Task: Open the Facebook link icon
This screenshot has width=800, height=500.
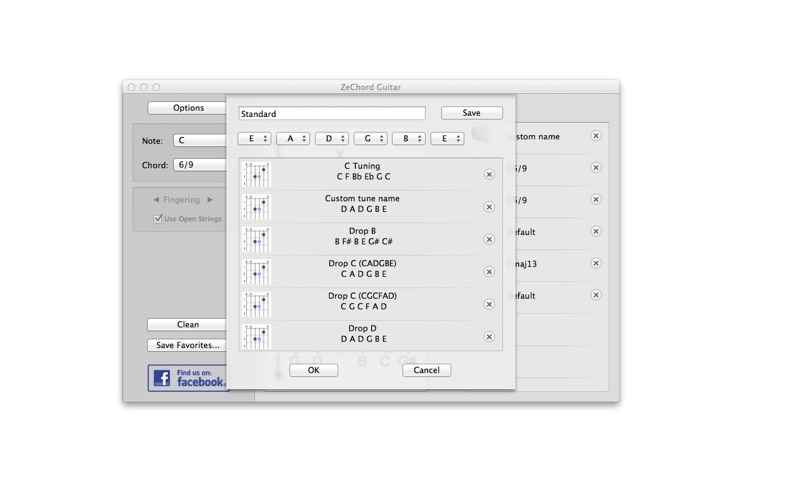Action: pos(162,378)
